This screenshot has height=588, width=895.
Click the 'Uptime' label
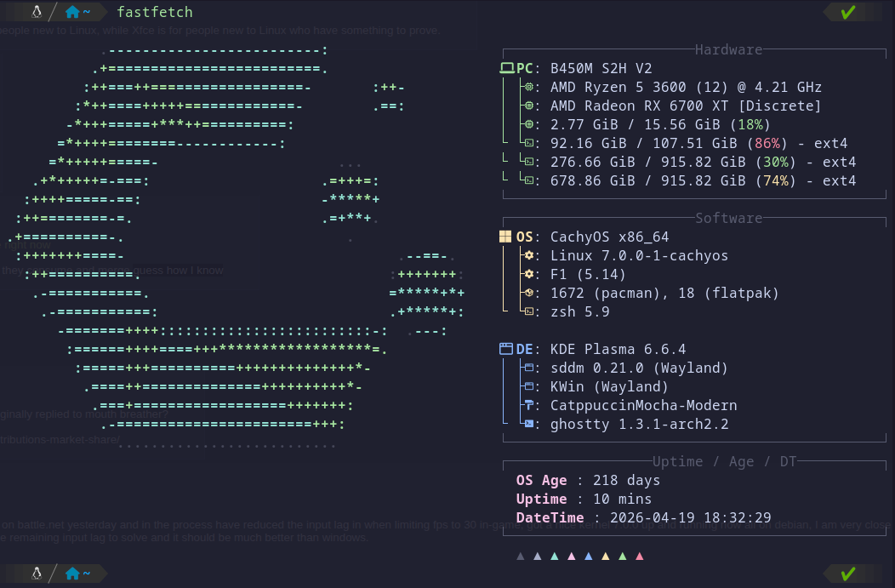pyautogui.click(x=542, y=499)
